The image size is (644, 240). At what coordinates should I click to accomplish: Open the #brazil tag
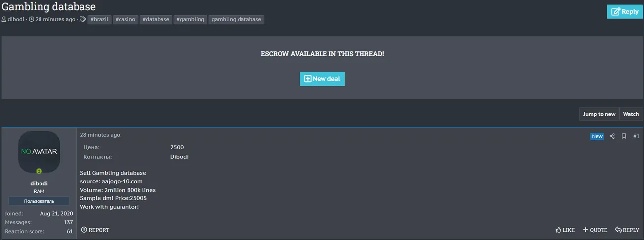point(99,20)
